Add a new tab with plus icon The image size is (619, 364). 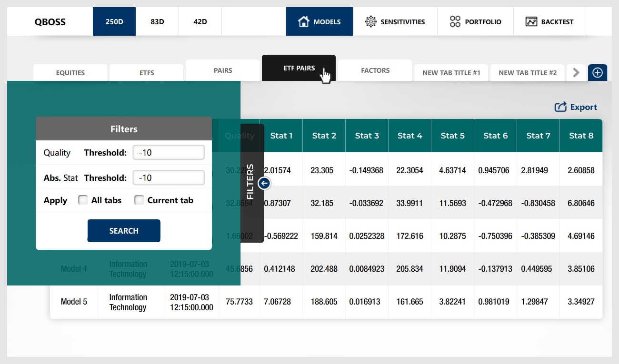point(598,73)
